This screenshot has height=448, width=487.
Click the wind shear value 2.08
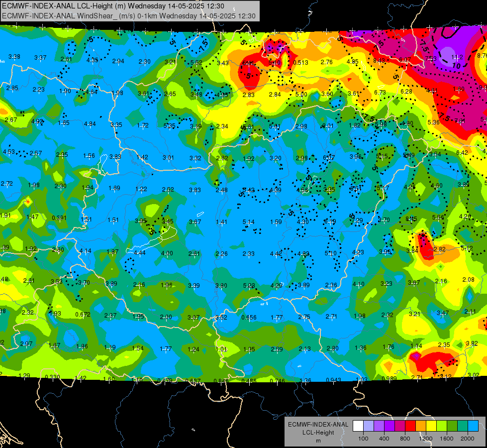(x=469, y=279)
